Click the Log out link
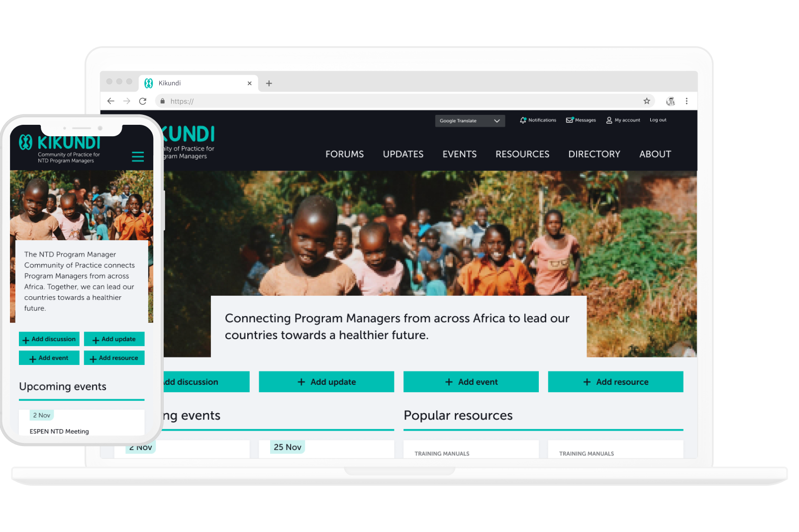Viewport: 799px width, 532px height. coord(658,120)
